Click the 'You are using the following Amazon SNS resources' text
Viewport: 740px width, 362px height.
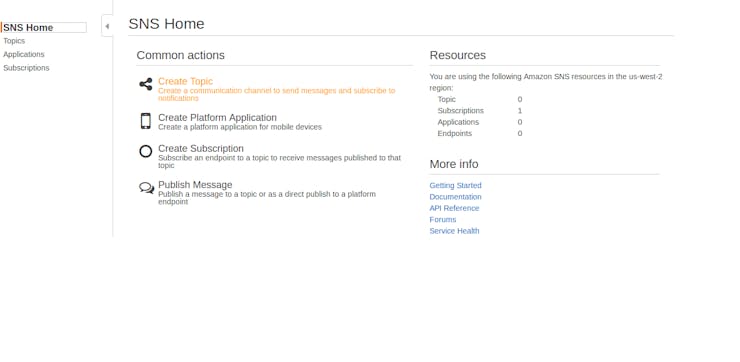546,82
